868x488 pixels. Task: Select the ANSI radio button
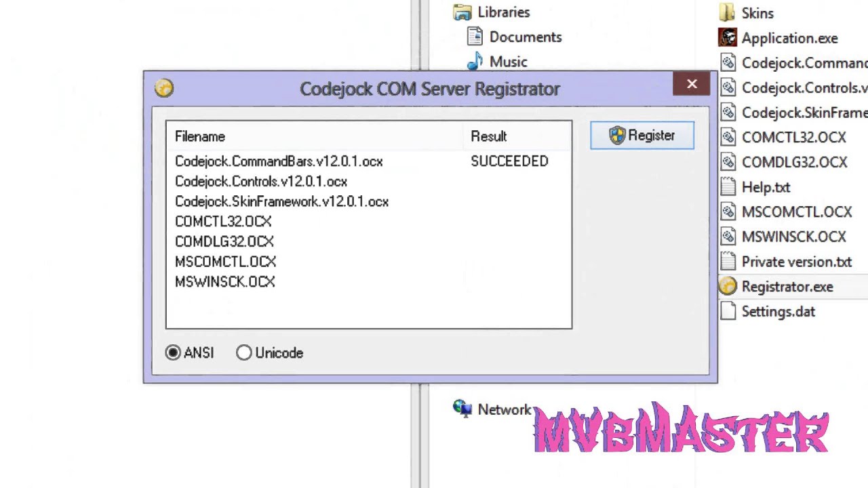pos(189,353)
